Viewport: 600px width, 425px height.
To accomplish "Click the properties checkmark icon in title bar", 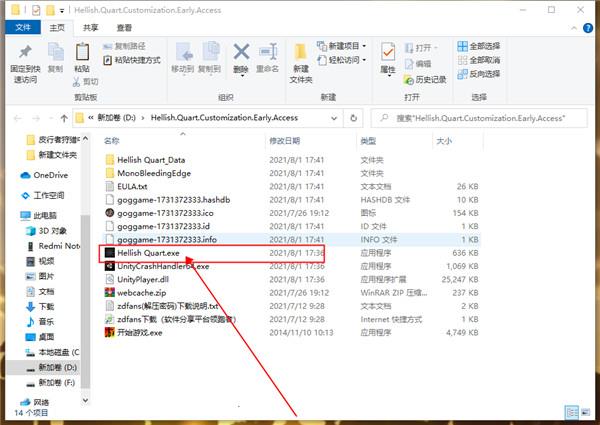I will pyautogui.click(x=36, y=10).
